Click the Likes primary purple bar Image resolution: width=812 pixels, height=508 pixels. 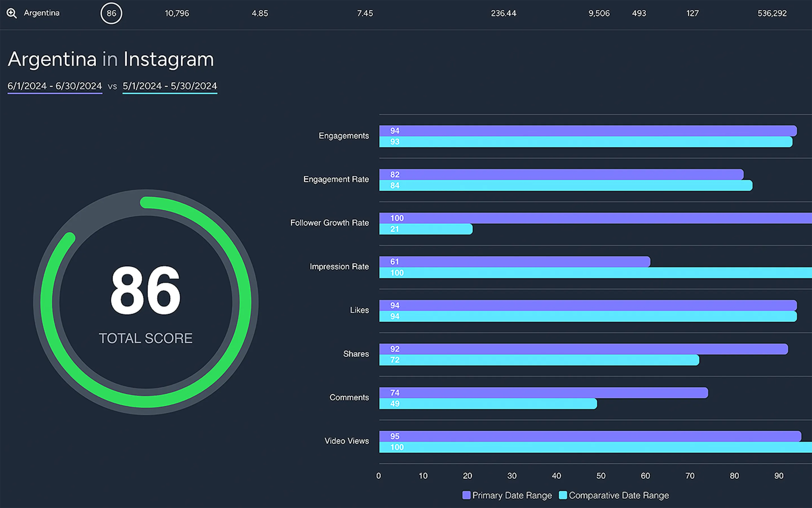[588, 305]
